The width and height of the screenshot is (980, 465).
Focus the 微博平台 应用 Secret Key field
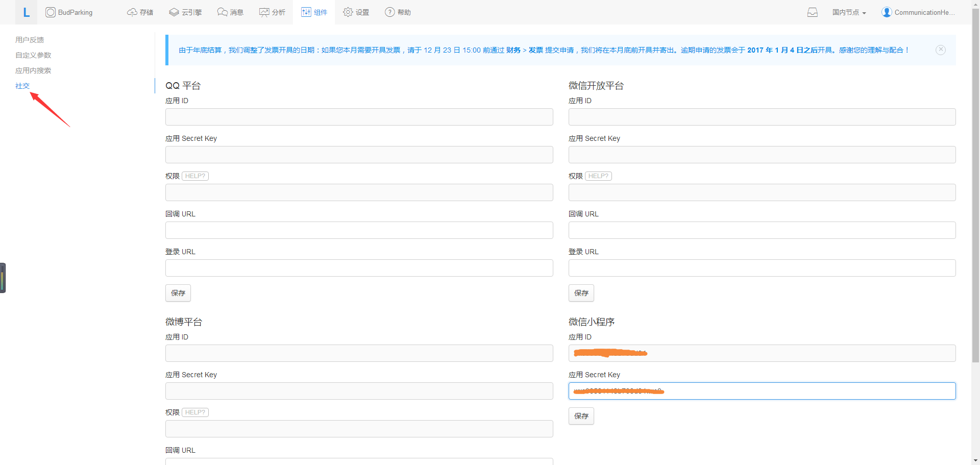coord(359,391)
